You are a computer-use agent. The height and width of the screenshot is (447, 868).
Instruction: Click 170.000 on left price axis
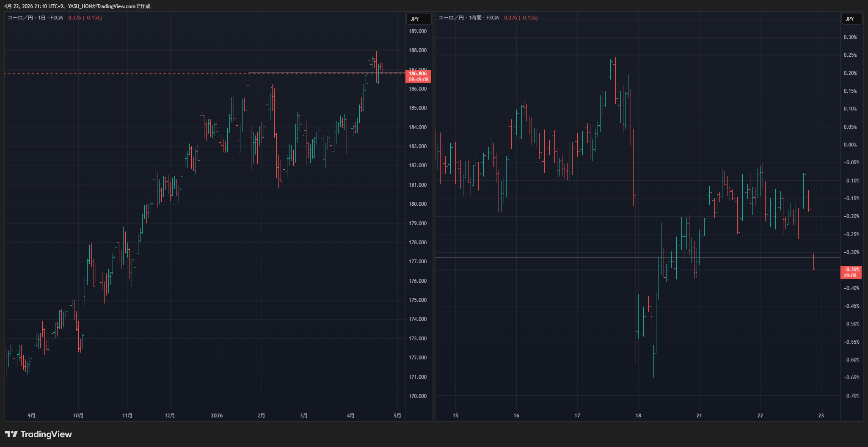point(418,396)
